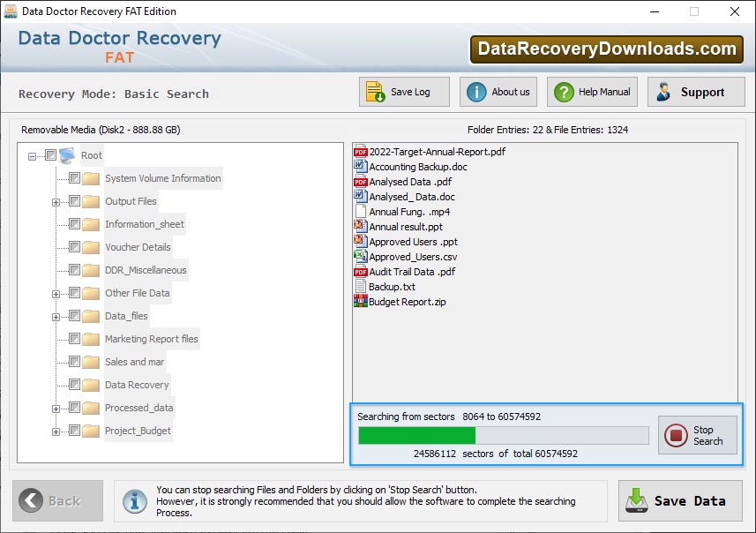Expand the Processed_data folder
The width and height of the screenshot is (756, 533).
click(x=56, y=409)
